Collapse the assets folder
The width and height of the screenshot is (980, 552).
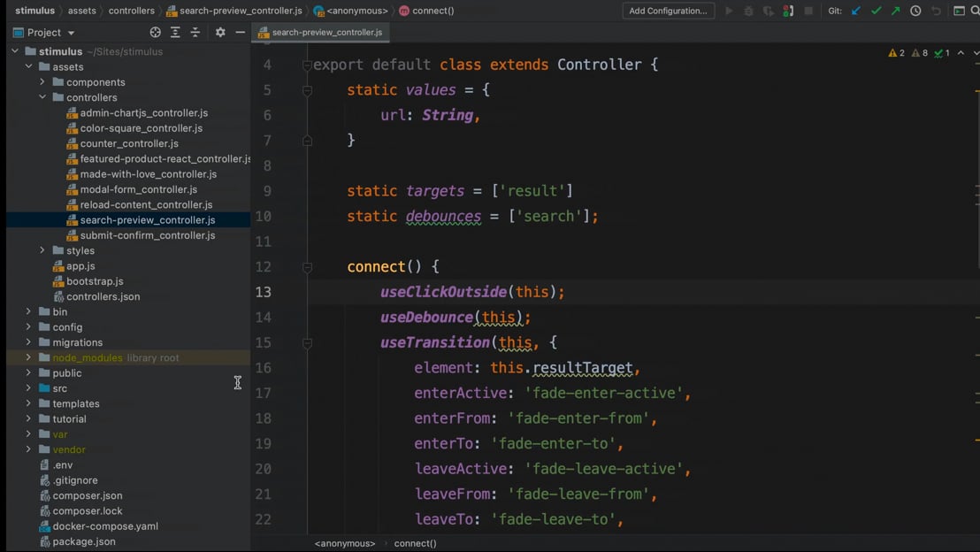coord(29,66)
